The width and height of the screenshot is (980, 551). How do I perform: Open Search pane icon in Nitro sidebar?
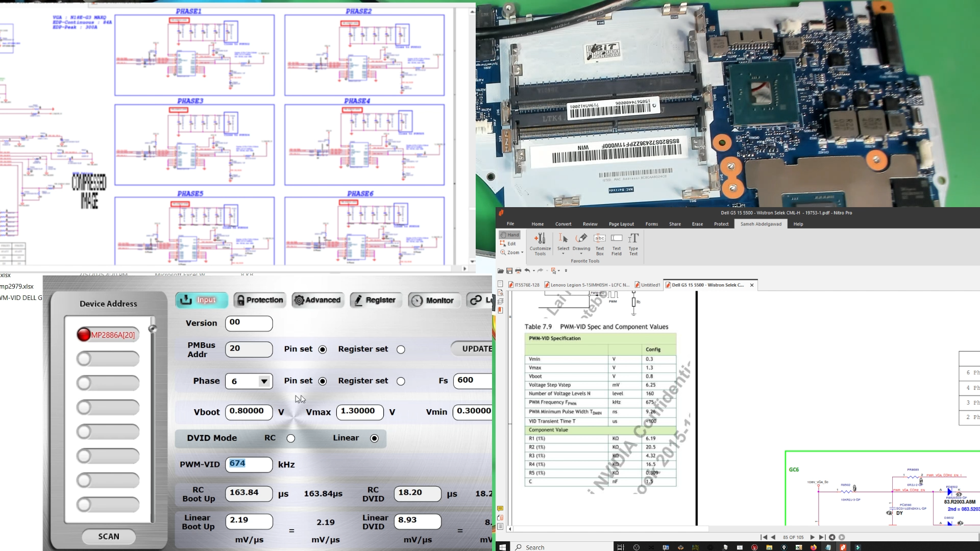(x=500, y=293)
